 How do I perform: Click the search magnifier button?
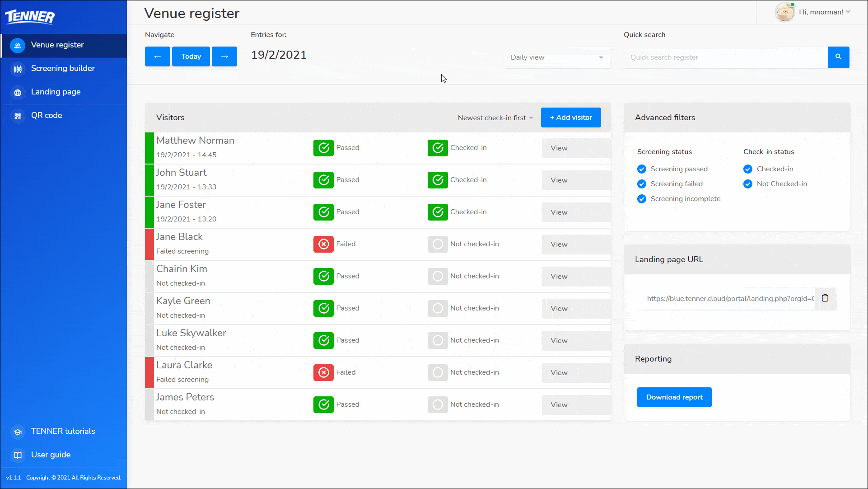click(838, 57)
